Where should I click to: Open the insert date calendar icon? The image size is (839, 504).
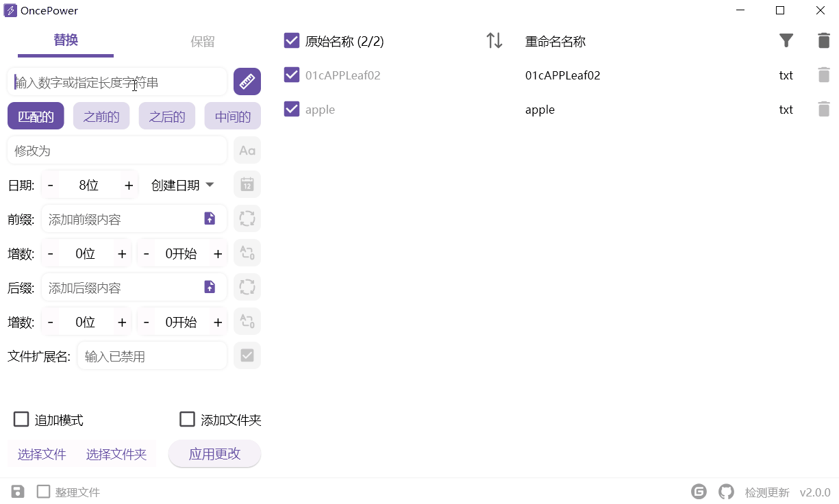pyautogui.click(x=247, y=184)
